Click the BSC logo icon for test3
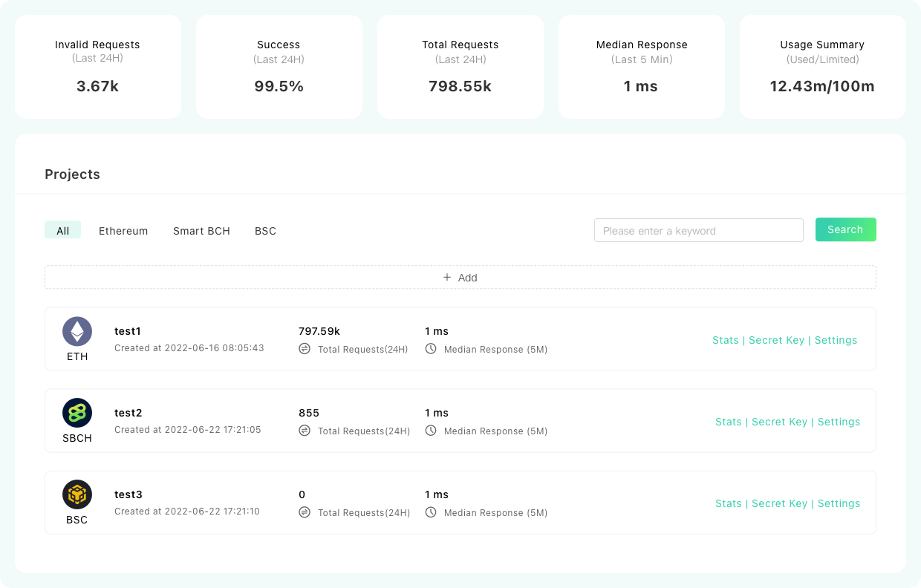The height and width of the screenshot is (588, 921). (77, 494)
